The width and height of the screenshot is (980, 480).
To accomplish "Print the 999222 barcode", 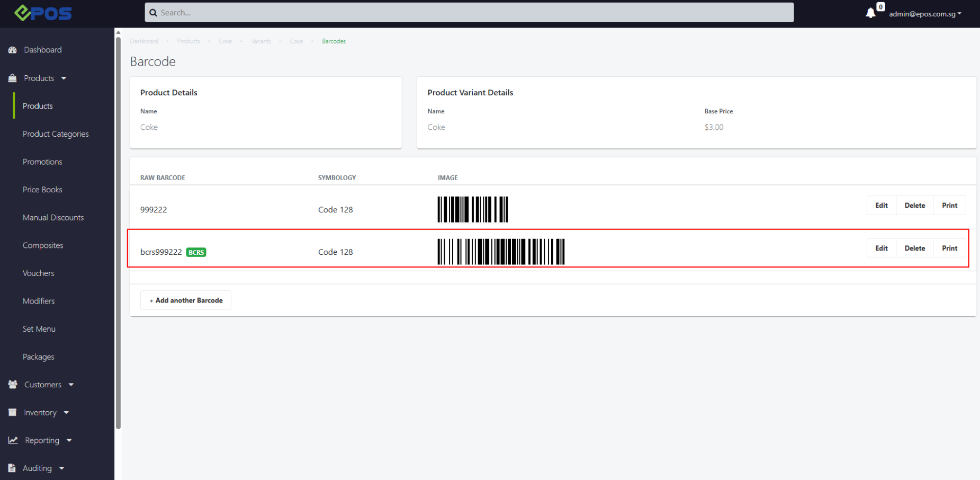I will (950, 206).
